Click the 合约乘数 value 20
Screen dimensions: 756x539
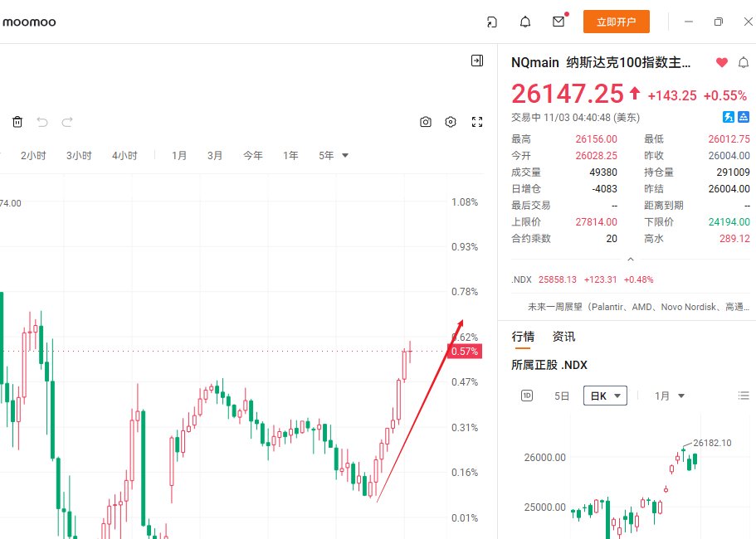[x=612, y=239]
